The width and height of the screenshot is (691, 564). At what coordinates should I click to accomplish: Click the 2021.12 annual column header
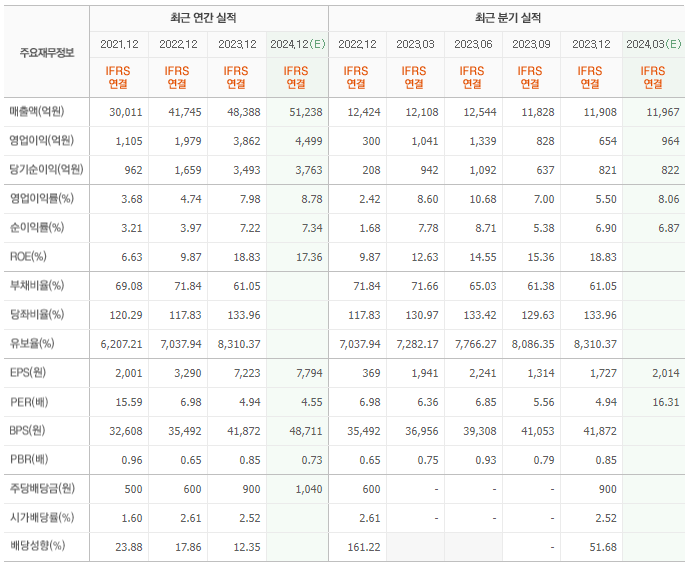click(x=119, y=44)
